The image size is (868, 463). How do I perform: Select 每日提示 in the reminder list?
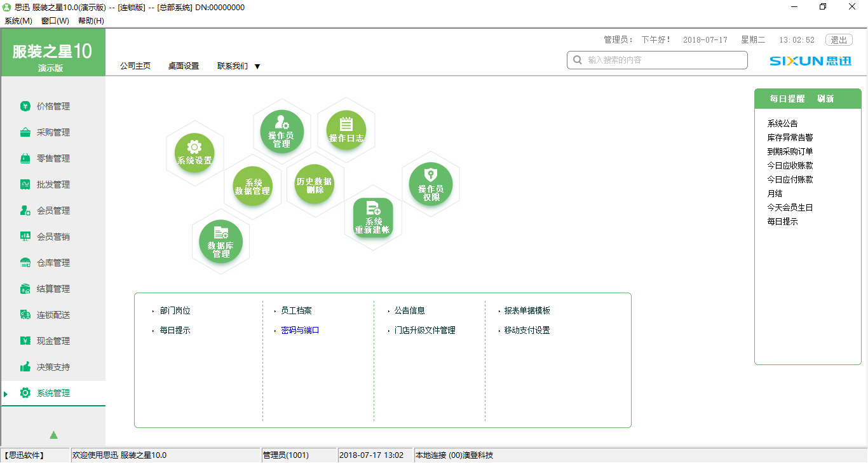coord(782,221)
